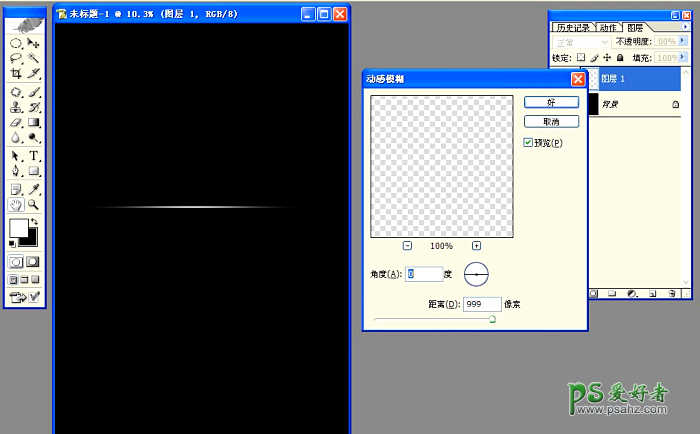Choose the Move tool
The image size is (700, 434).
pyautogui.click(x=34, y=44)
